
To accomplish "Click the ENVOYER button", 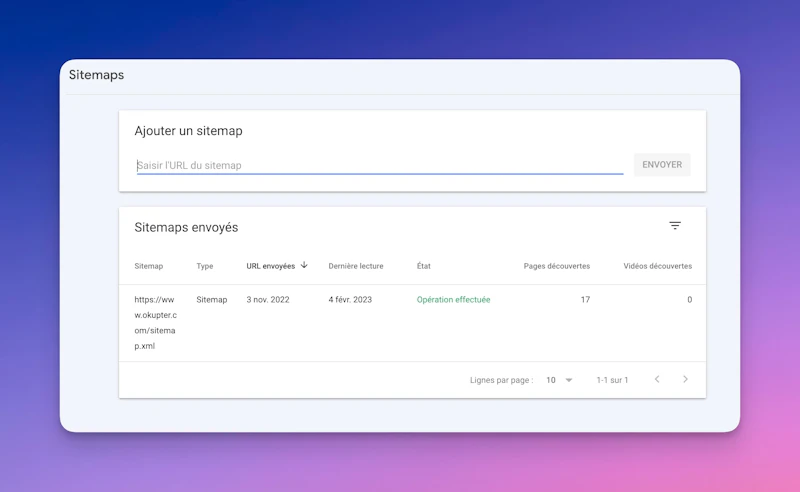I will 662,165.
